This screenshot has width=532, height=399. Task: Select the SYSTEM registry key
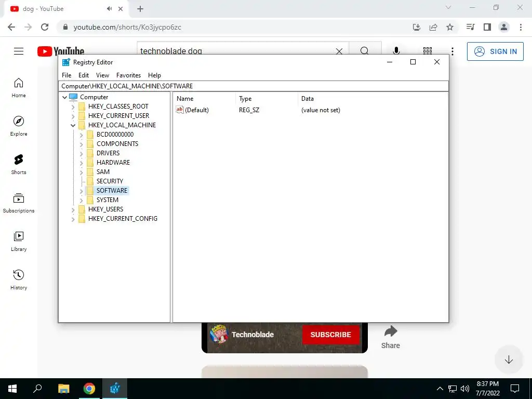(107, 200)
